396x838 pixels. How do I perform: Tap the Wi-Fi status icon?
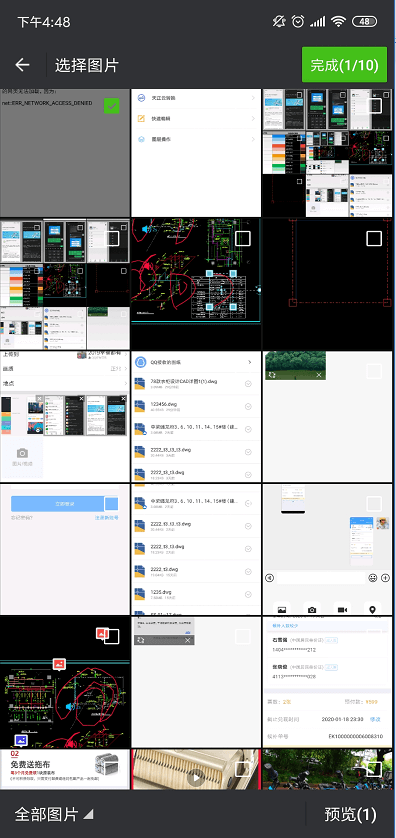tap(338, 21)
